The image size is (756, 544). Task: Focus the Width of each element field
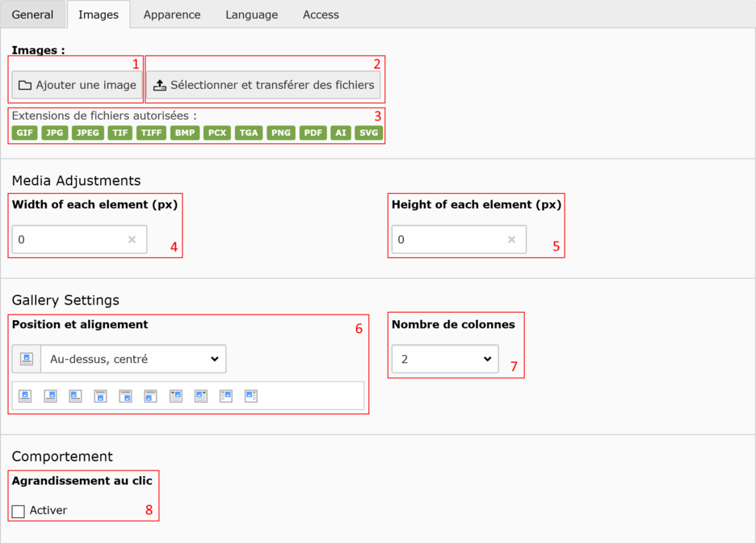click(69, 240)
